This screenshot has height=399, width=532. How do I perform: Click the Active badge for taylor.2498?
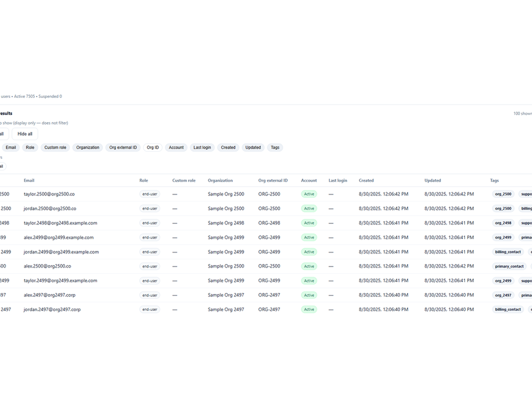pyautogui.click(x=309, y=223)
